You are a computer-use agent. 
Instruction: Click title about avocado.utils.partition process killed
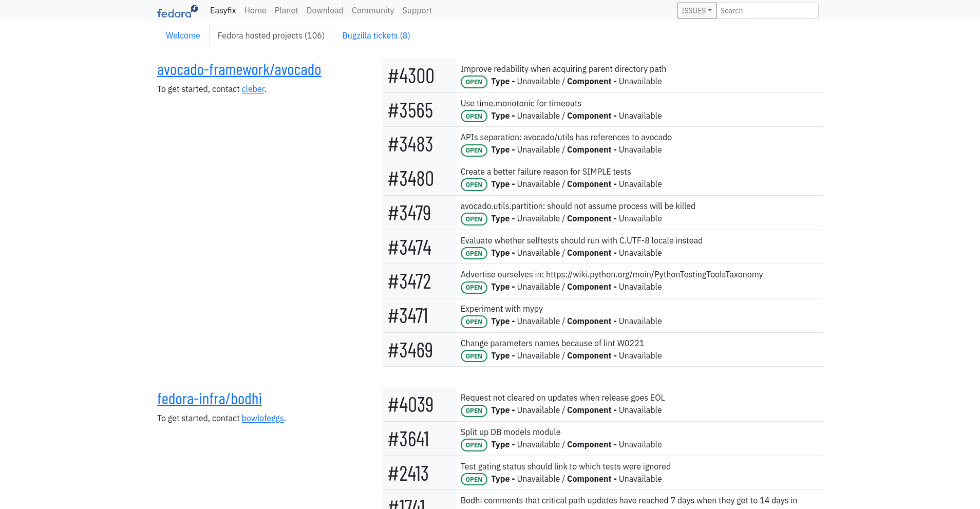tap(578, 206)
